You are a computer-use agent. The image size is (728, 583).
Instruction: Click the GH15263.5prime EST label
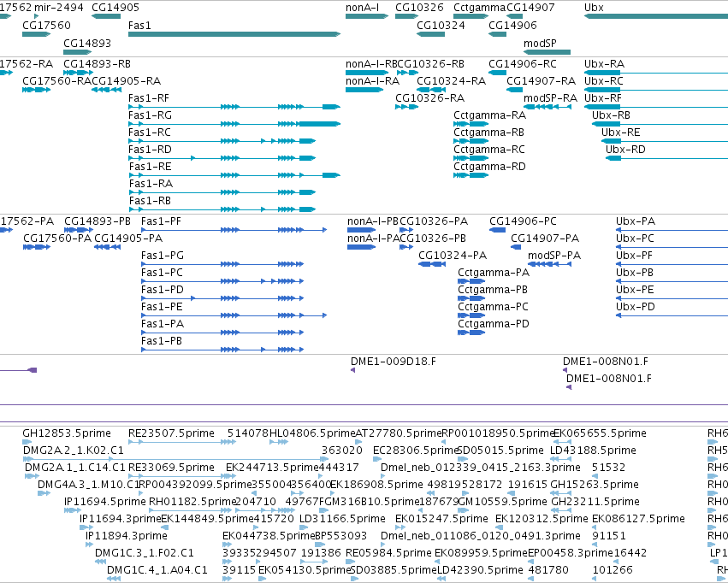pyautogui.click(x=595, y=485)
